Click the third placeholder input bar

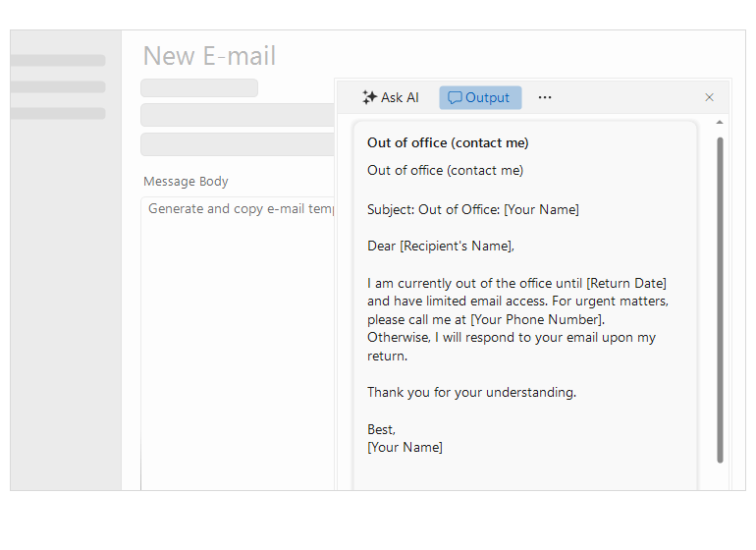pyautogui.click(x=238, y=144)
